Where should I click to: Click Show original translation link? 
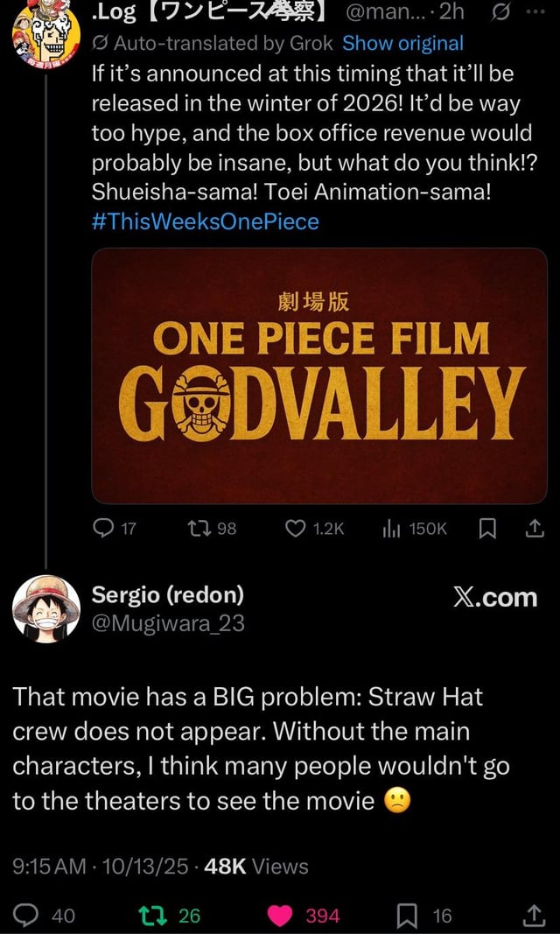click(x=402, y=43)
